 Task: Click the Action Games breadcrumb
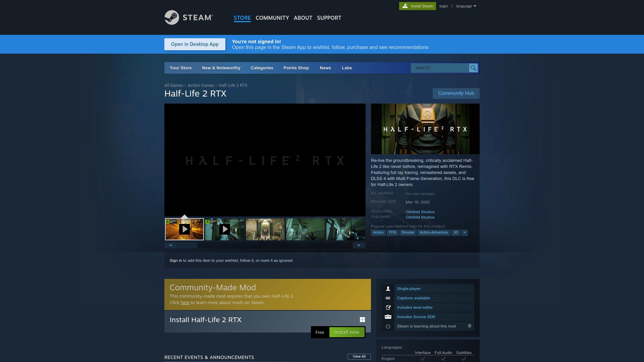[201, 85]
